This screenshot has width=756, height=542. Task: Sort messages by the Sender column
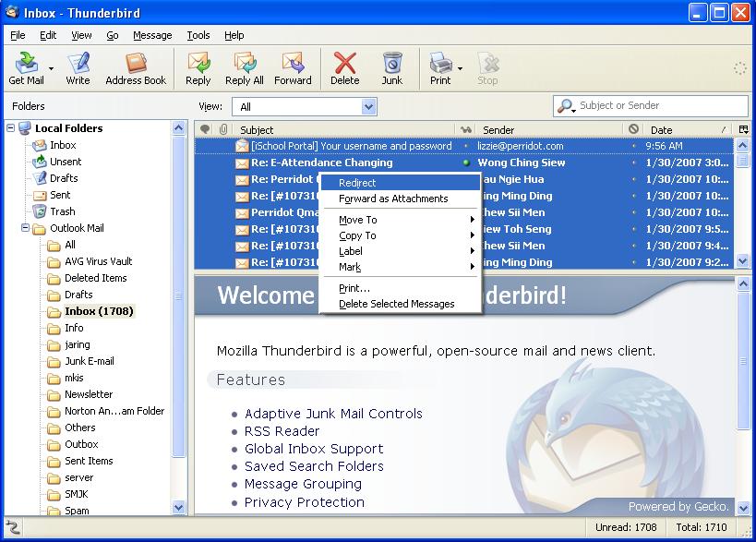click(549, 129)
